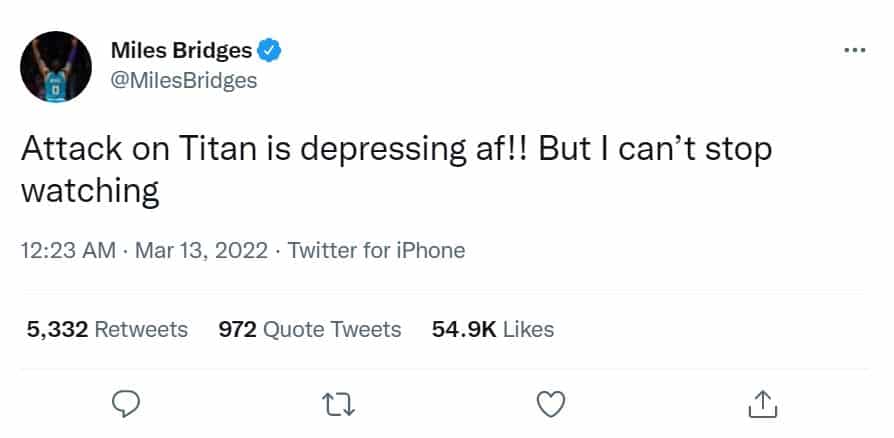Click the 12:23 AM timestamp
Viewport: 894px width, 438px height.
click(68, 250)
